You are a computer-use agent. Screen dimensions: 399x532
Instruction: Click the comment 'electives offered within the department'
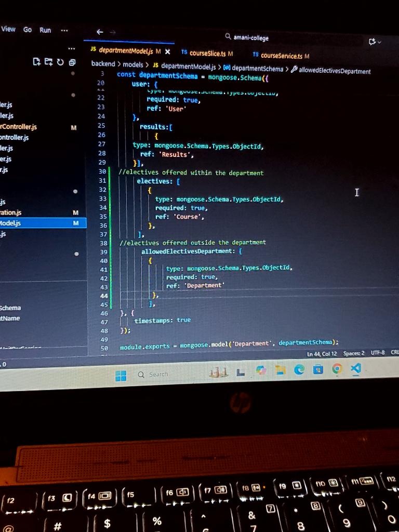[x=191, y=172]
